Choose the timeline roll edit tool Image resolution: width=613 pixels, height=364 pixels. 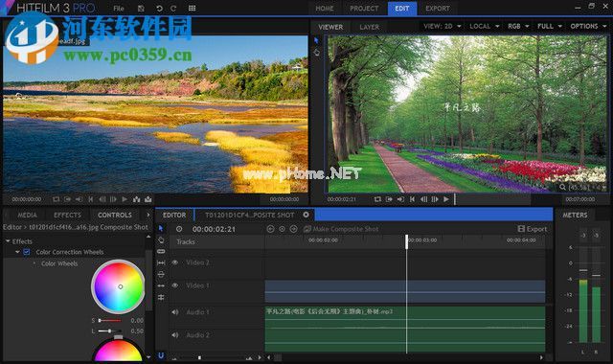pos(161,298)
